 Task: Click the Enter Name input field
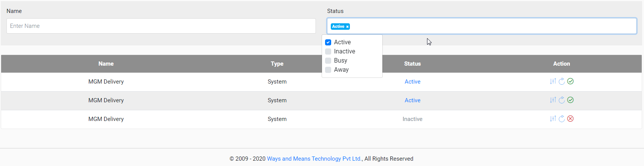[161, 26]
